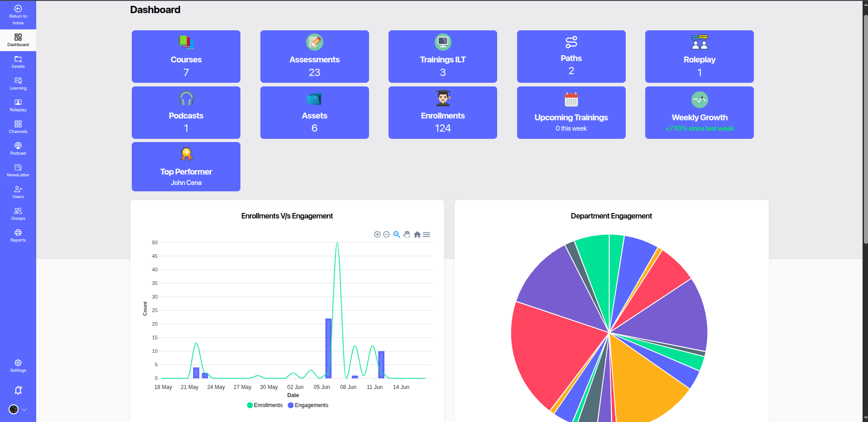Screen dimensions: 868x422
Task: Enable the chart panning hand tool
Action: point(407,234)
